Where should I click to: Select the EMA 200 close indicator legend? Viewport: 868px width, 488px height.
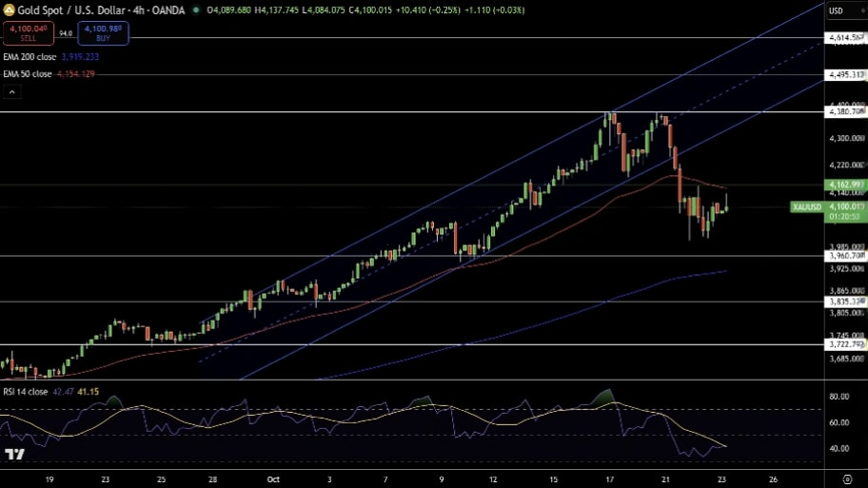click(30, 57)
